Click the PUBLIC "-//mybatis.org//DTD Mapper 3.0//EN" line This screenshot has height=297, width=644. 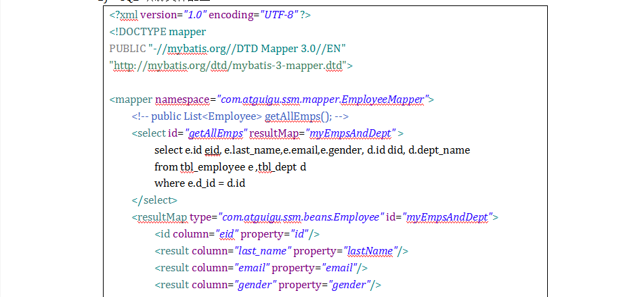[228, 49]
